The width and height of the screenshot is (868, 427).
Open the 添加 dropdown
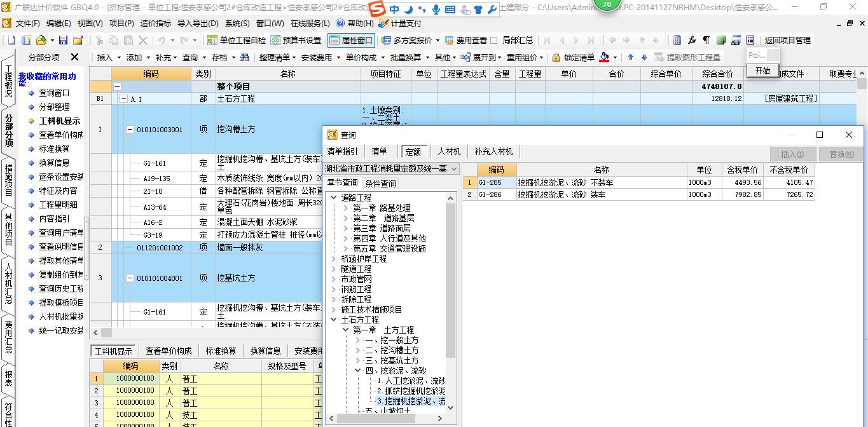(x=137, y=57)
